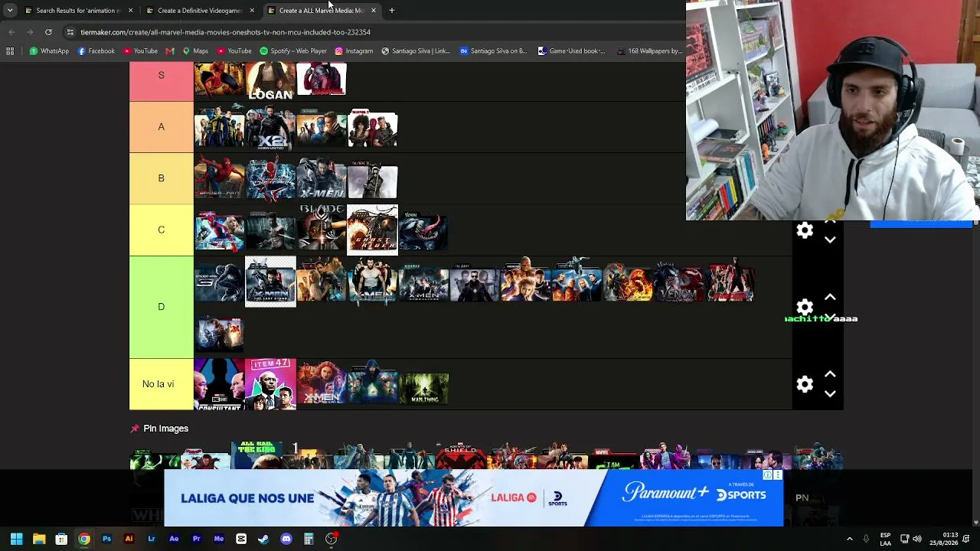This screenshot has width=980, height=551.
Task: Open Discord from the taskbar
Action: coord(286,539)
